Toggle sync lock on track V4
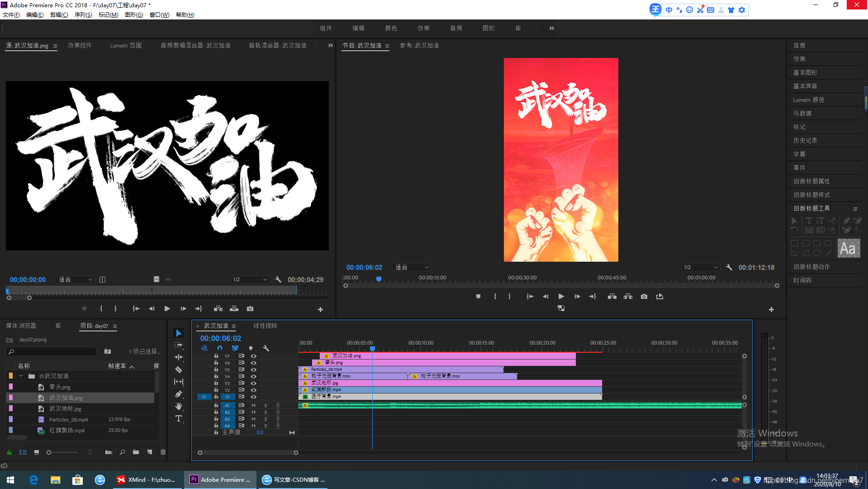Screen dimensions: 868x489 (x=241, y=376)
